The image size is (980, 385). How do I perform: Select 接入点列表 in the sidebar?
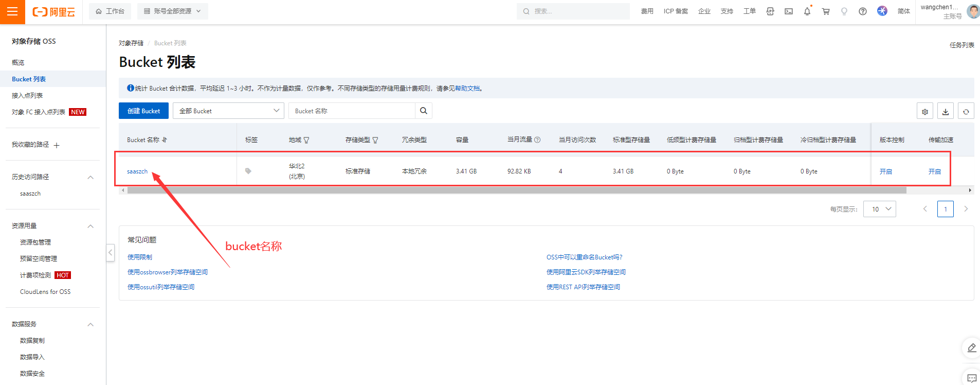pos(27,95)
